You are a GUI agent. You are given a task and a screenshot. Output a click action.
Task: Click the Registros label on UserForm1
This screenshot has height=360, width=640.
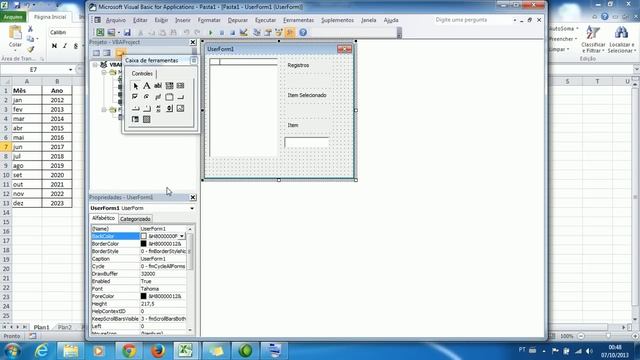pos(298,65)
